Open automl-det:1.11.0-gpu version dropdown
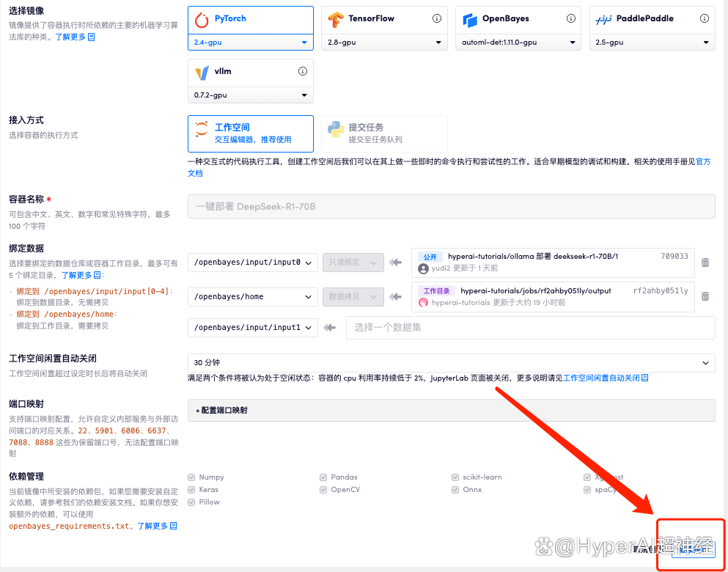The image size is (728, 572). 518,43
